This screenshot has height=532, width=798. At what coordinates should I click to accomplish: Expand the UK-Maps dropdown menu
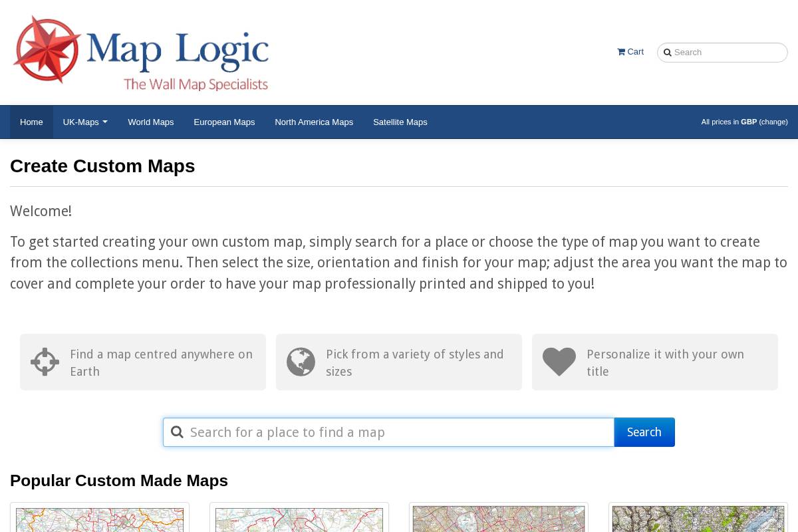point(85,122)
